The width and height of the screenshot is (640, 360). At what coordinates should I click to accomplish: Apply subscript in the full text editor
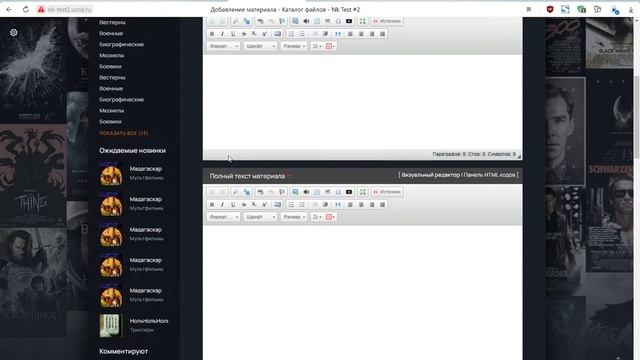[x=254, y=204]
